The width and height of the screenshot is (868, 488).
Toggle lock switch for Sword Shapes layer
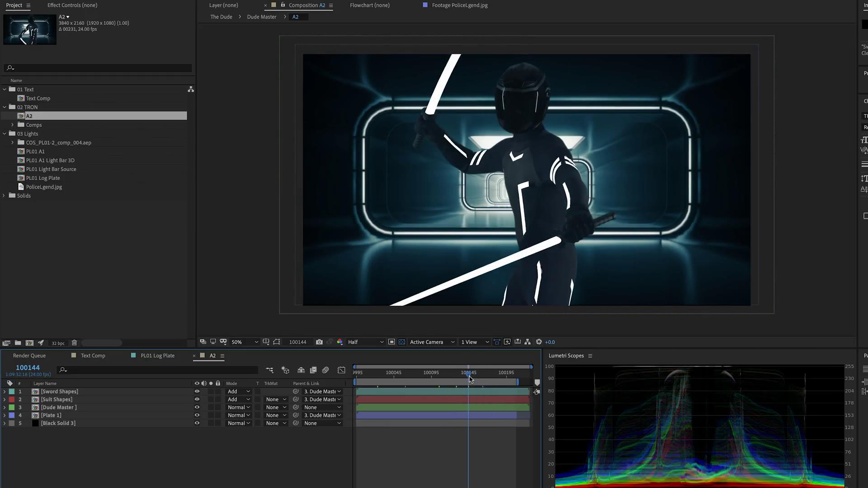(218, 392)
